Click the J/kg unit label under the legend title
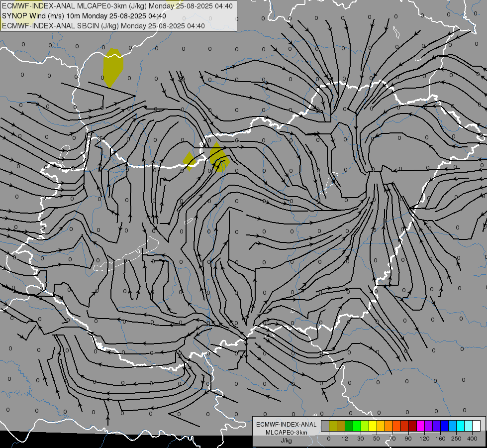This screenshot has height=448, width=487. pos(287,441)
